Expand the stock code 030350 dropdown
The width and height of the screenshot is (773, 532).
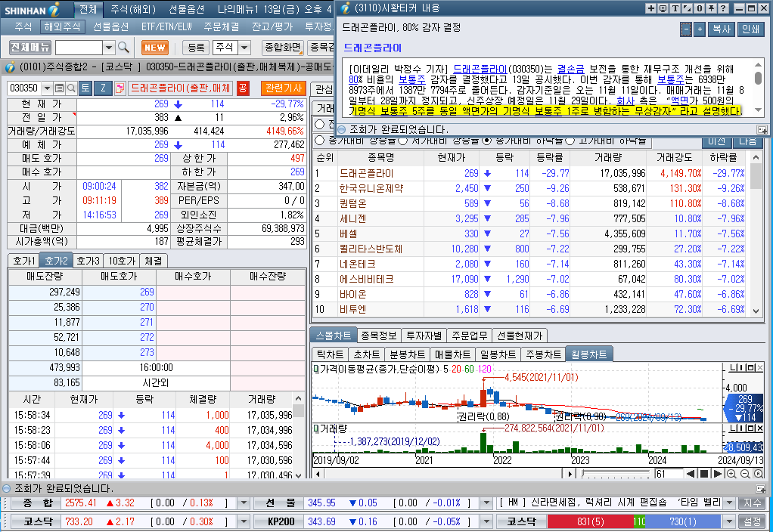(47, 88)
